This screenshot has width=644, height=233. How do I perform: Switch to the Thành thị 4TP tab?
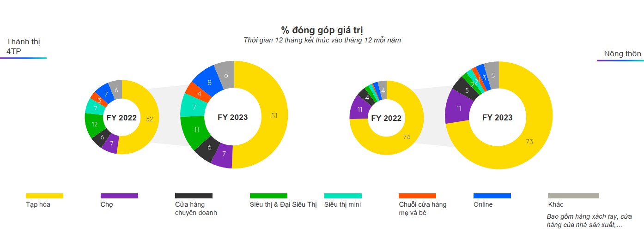click(23, 47)
